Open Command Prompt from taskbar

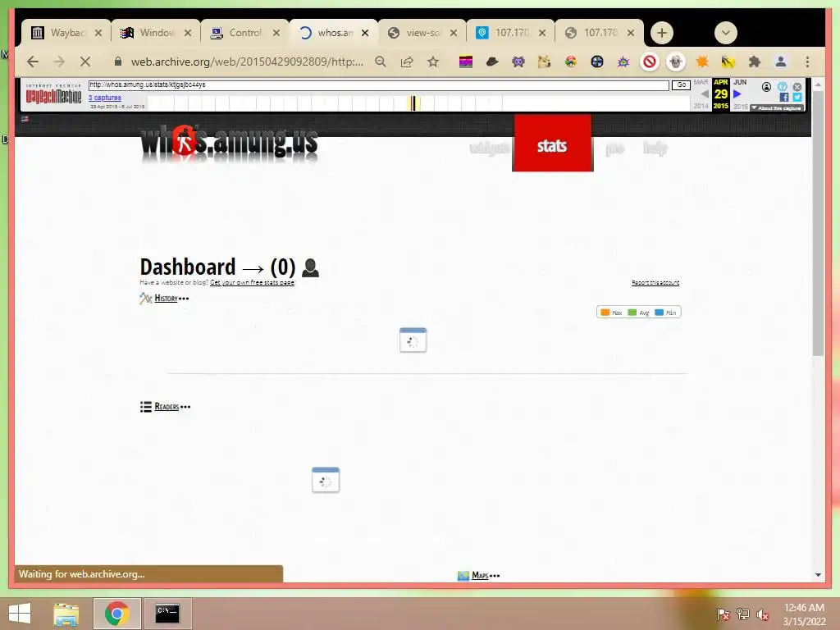pyautogui.click(x=167, y=614)
